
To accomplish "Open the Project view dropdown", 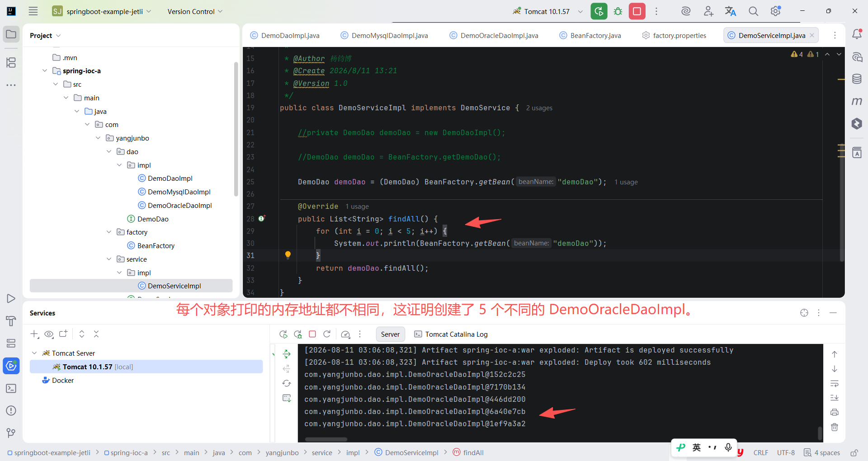I will point(45,36).
